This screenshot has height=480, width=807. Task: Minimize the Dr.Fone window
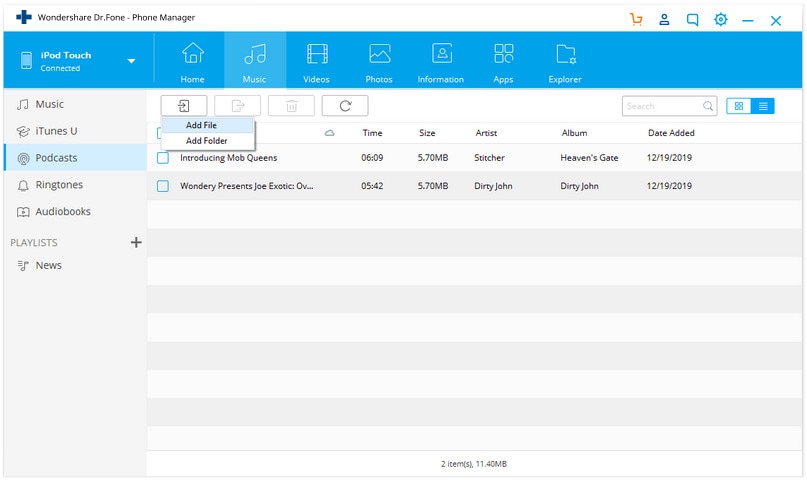pyautogui.click(x=748, y=21)
